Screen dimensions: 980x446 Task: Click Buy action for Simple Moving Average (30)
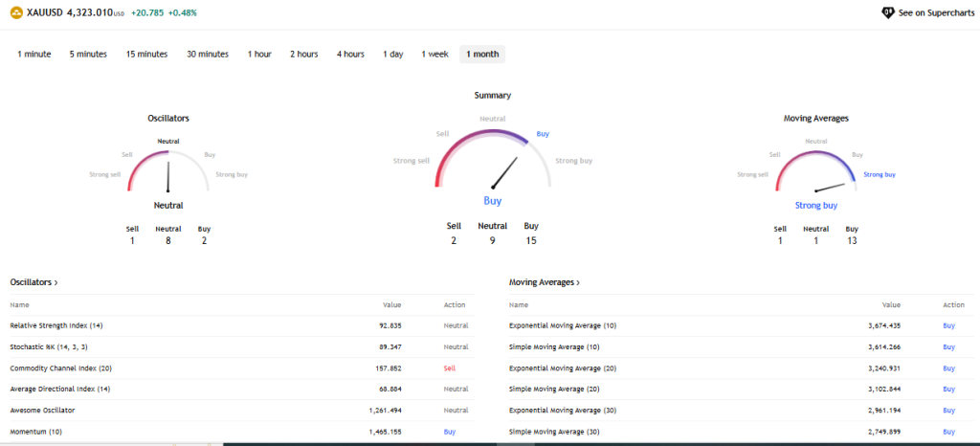[948, 432]
